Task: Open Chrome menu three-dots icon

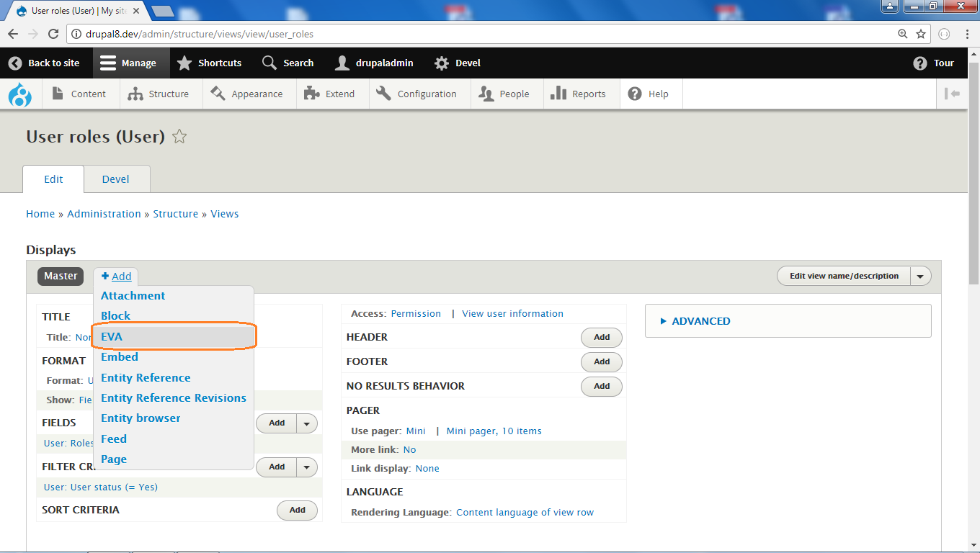Action: [967, 34]
